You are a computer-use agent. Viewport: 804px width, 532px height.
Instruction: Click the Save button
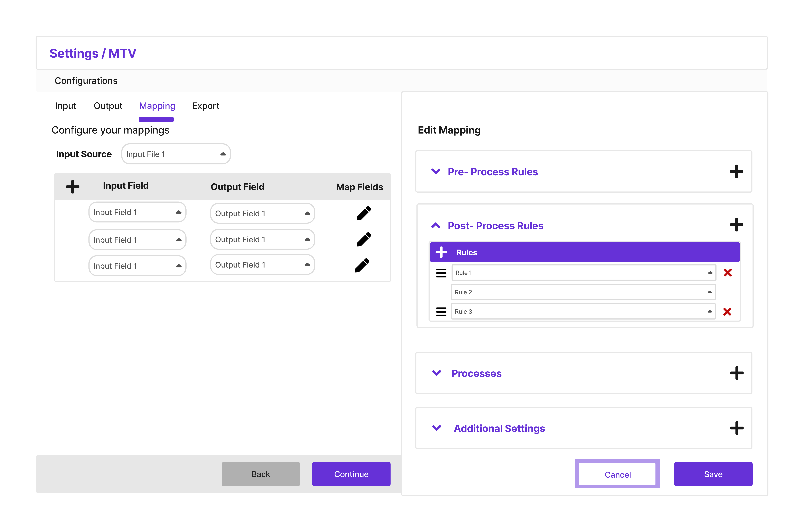(713, 474)
